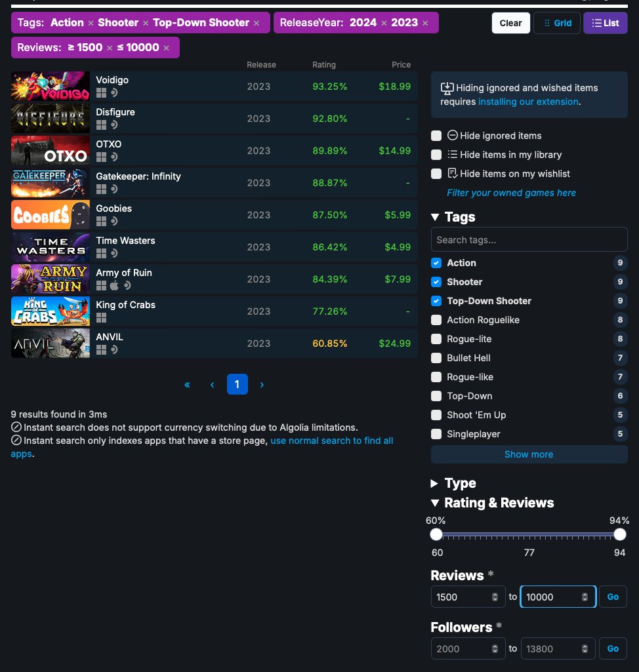
Task: Sort results by Price column
Action: (x=401, y=65)
